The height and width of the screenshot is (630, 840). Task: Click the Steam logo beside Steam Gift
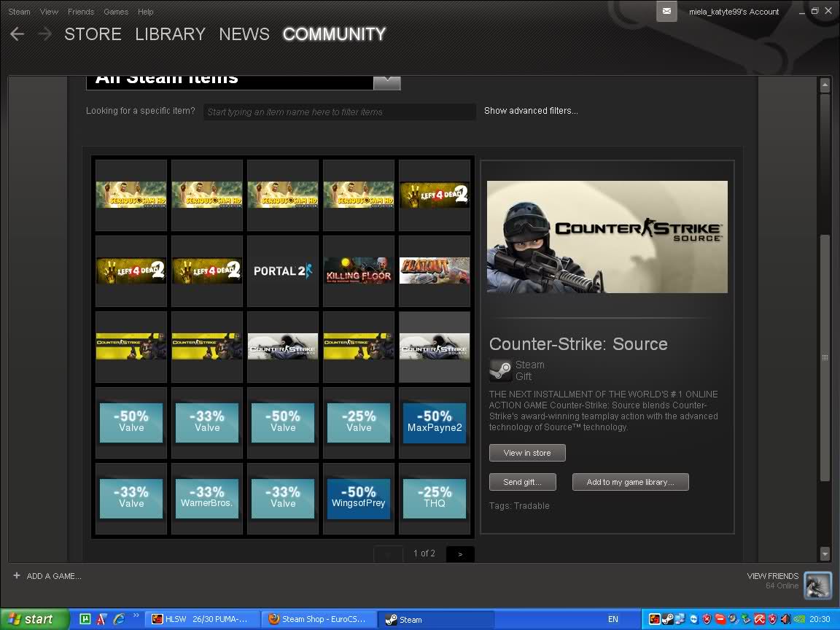pyautogui.click(x=500, y=370)
